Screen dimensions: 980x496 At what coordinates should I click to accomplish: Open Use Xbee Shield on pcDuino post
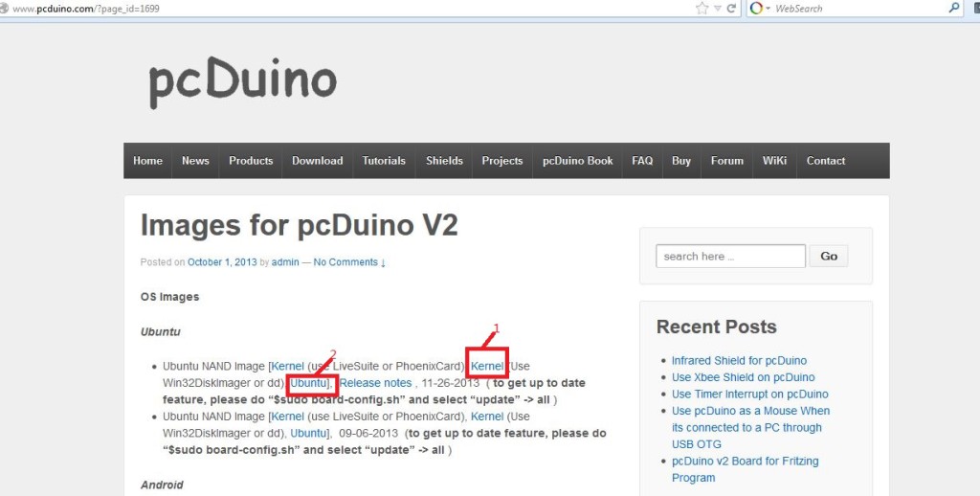[x=743, y=377]
